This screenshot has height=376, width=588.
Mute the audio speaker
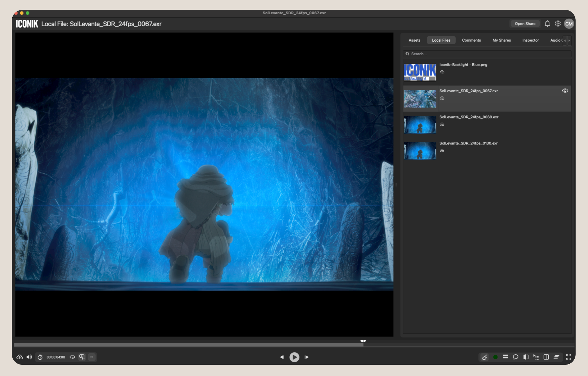[29, 357]
